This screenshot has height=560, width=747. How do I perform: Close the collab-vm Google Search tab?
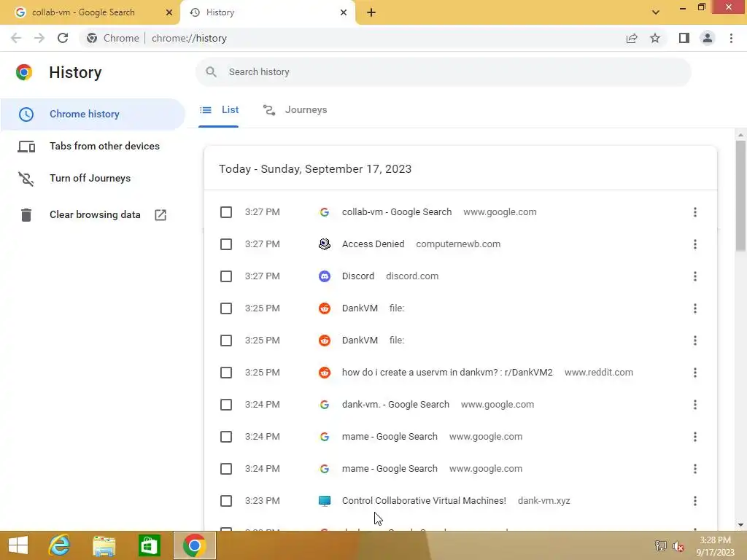(x=169, y=12)
